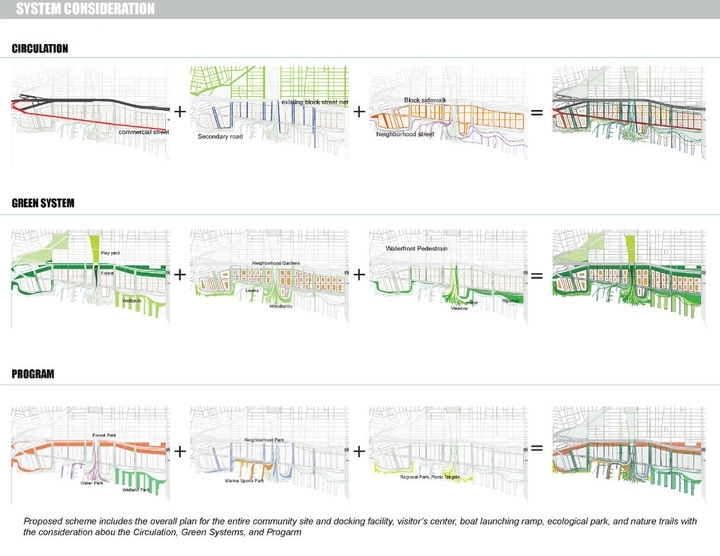Click the 'Waterfront Pedestrain' label

[x=416, y=248]
